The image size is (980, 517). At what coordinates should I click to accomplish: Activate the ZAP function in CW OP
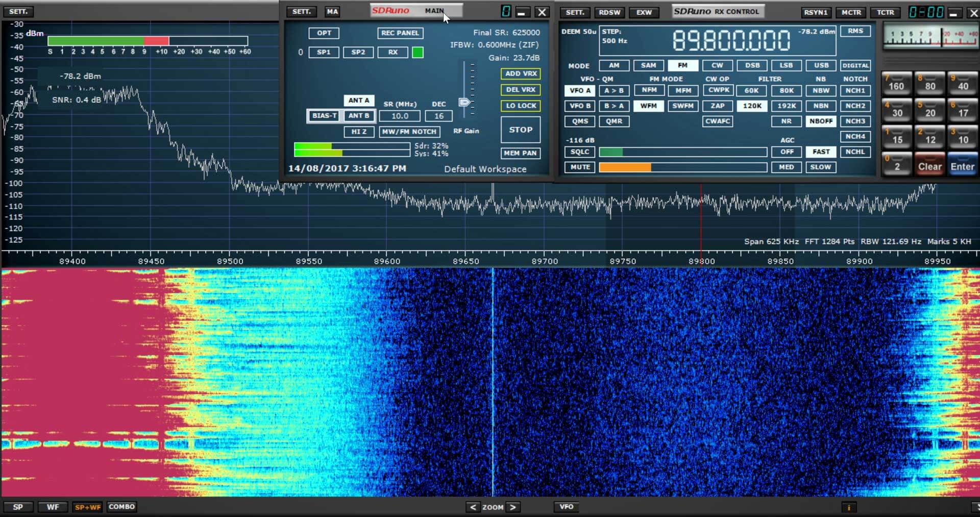[718, 106]
